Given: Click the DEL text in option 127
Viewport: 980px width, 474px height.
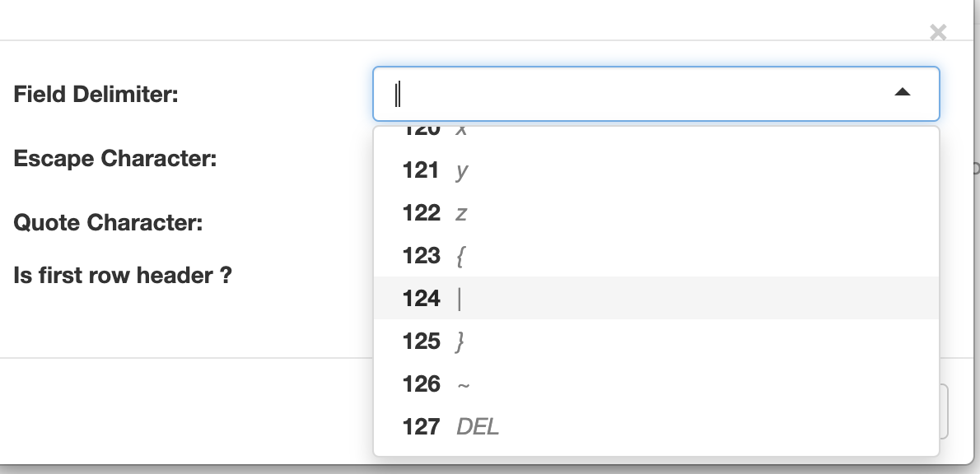Looking at the screenshot, I should coord(478,426).
